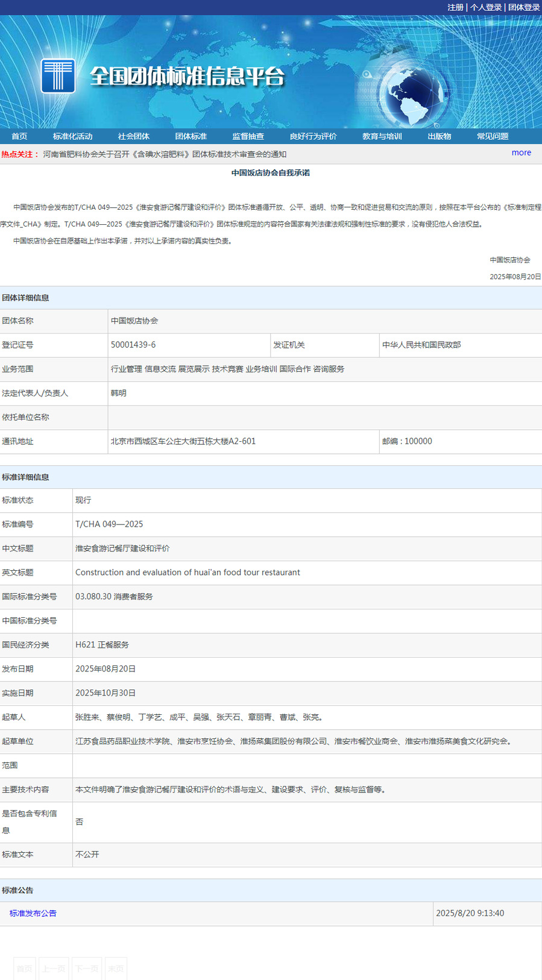Viewport: 542px width, 980px height.
Task: Open the 监督抽查 navigation item
Action: [248, 136]
